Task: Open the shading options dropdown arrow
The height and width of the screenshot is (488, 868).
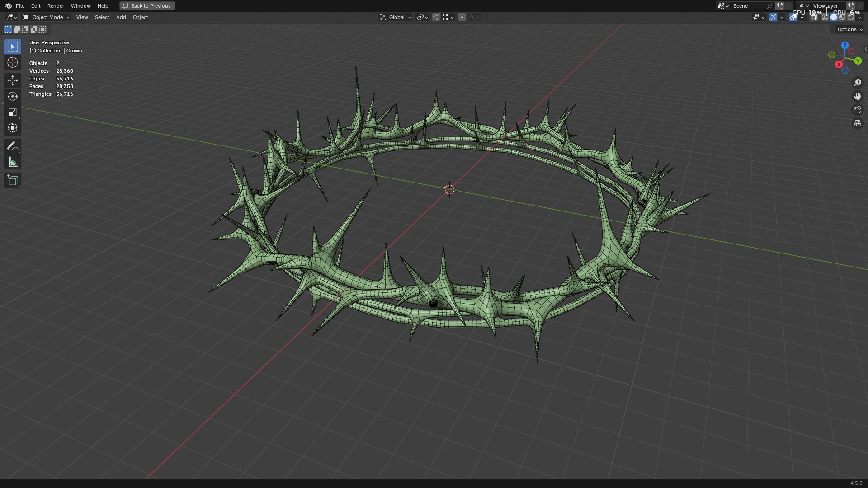Action: 859,17
